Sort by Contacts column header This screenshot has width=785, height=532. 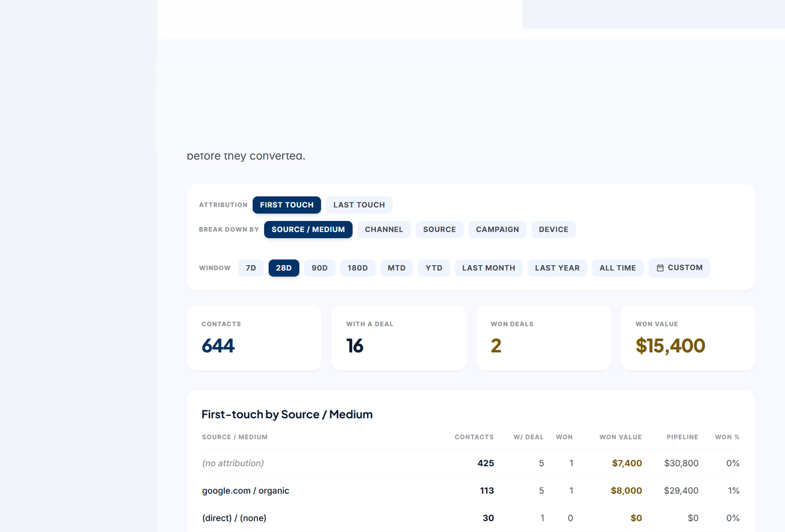point(474,437)
